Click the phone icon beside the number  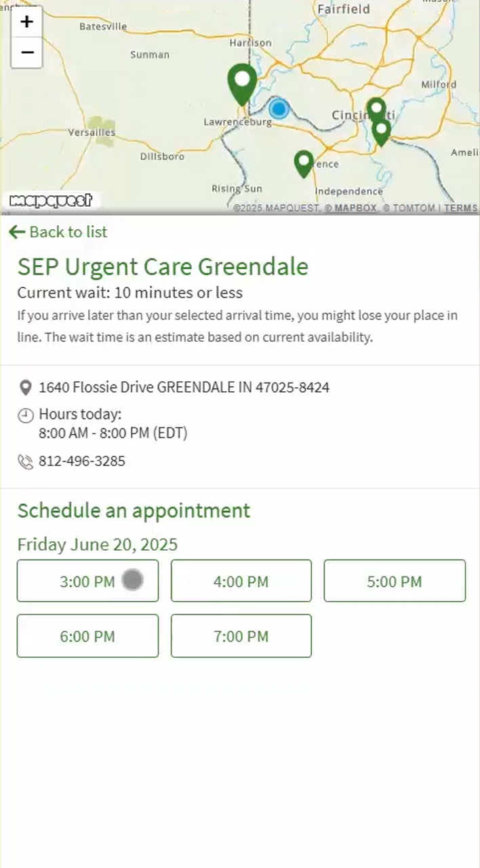[25, 462]
